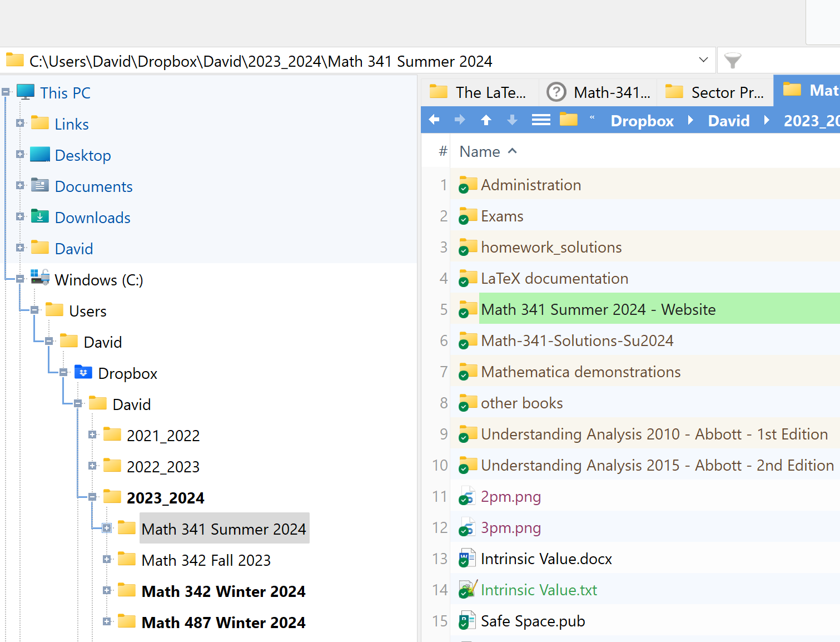Click the forward arrow navigation button

[x=460, y=120]
